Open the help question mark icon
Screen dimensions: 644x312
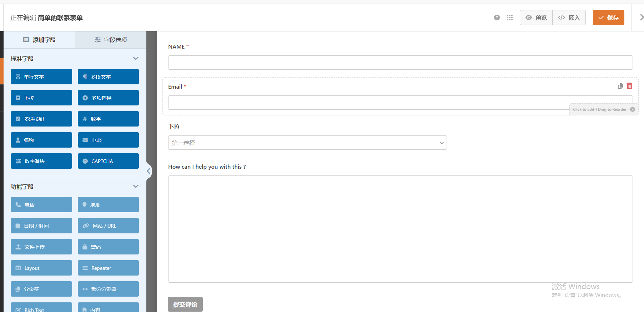497,18
